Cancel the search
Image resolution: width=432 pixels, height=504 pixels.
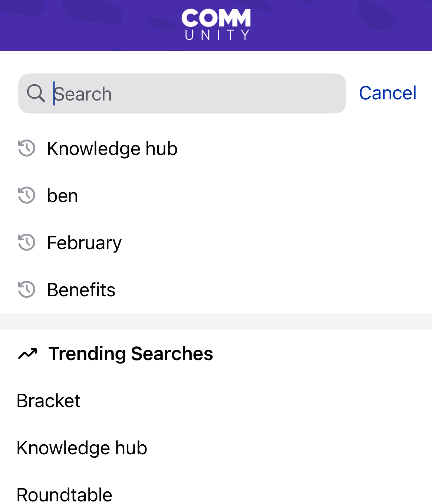(388, 93)
